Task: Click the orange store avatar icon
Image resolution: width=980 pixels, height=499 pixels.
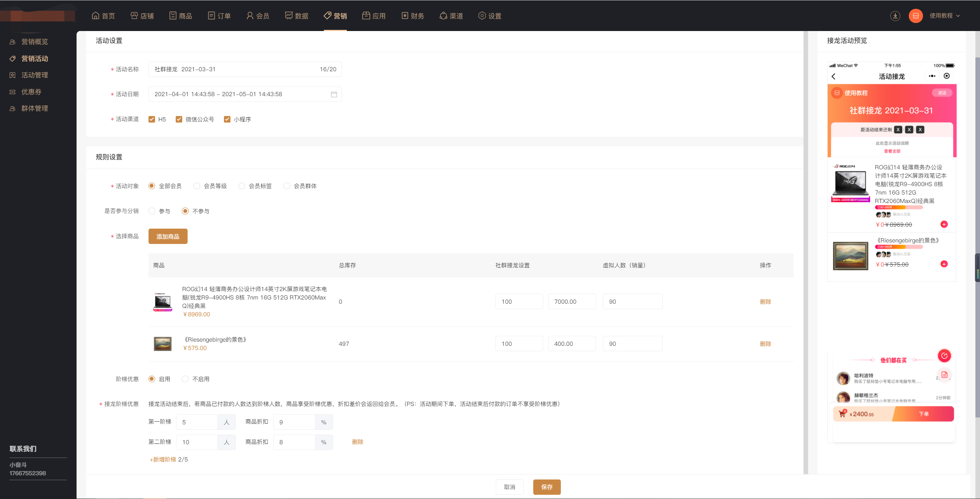Action: [916, 16]
